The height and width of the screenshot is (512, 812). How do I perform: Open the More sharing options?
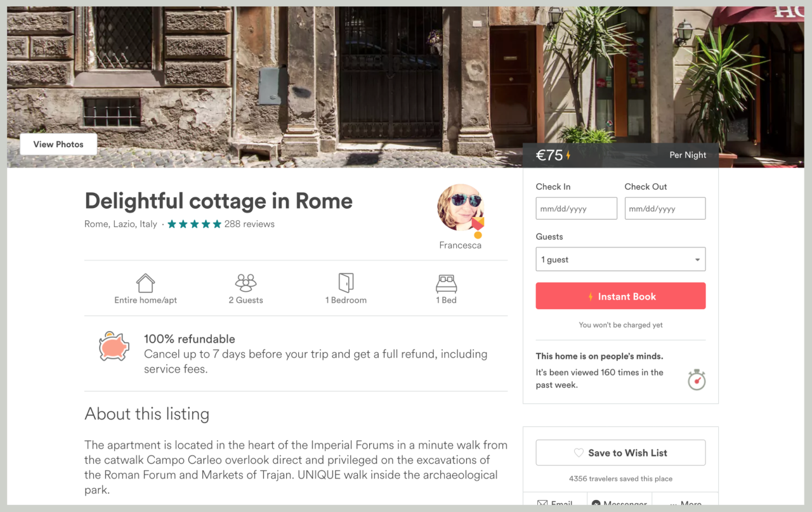point(685,504)
